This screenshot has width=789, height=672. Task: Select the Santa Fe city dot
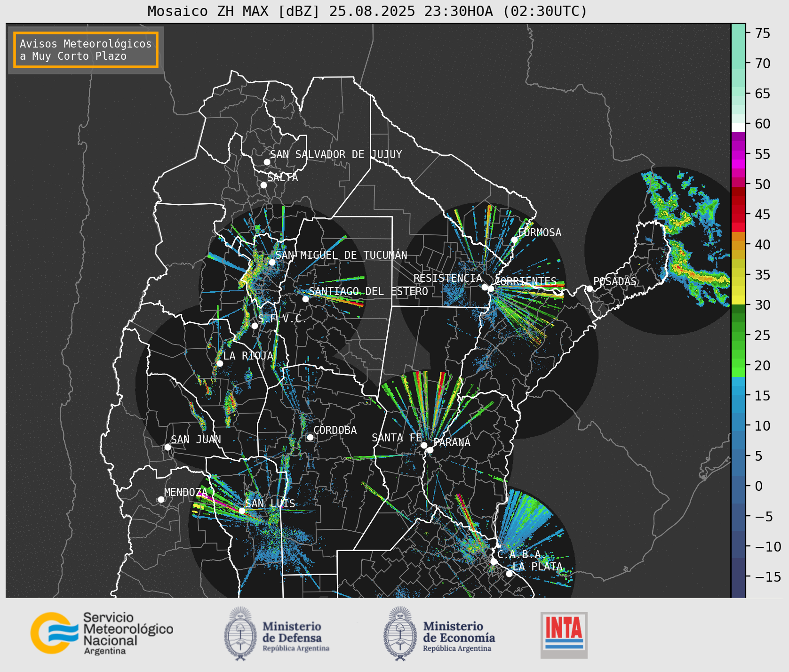[424, 445]
